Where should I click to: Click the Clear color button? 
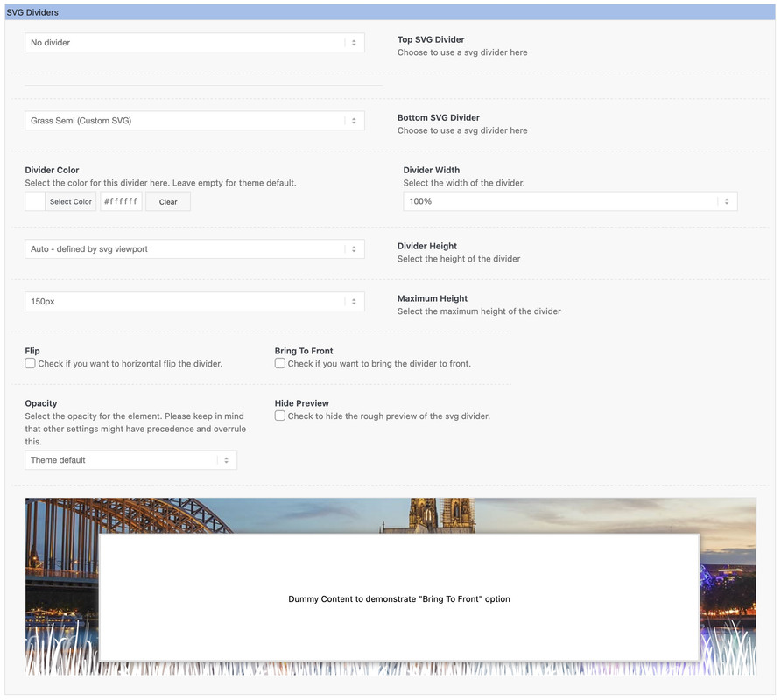168,201
